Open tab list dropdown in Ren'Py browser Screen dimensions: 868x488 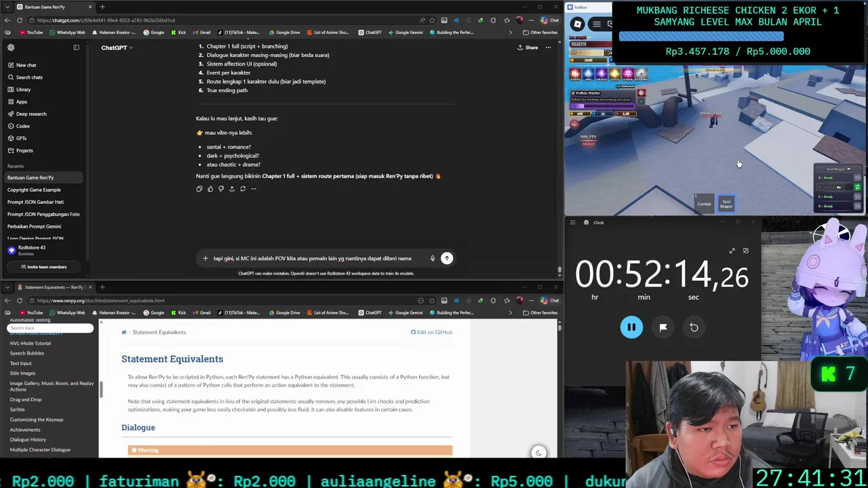tap(7, 287)
